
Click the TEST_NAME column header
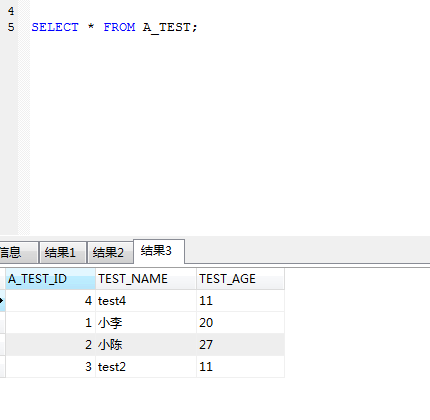pyautogui.click(x=146, y=279)
